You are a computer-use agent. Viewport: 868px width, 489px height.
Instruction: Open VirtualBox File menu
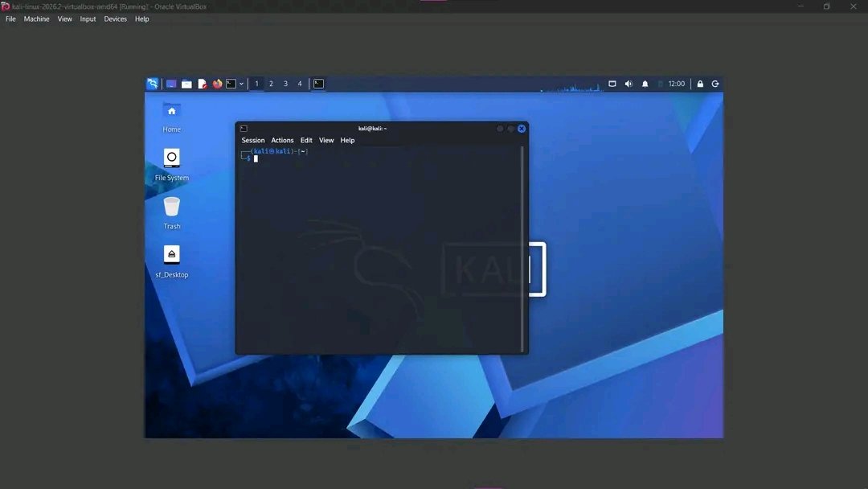[x=10, y=18]
